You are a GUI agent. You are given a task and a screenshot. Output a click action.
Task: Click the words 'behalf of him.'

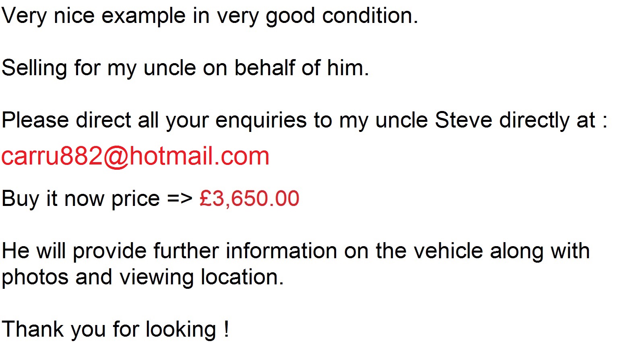(301, 68)
